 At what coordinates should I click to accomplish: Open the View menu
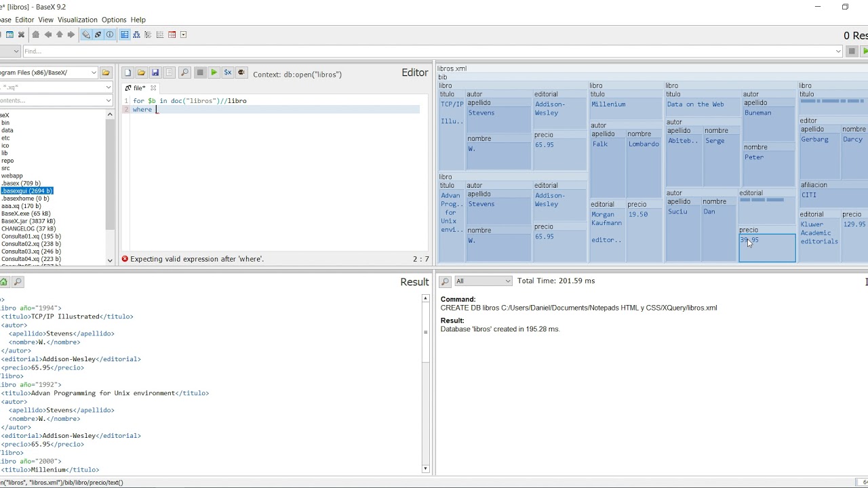[x=46, y=20]
